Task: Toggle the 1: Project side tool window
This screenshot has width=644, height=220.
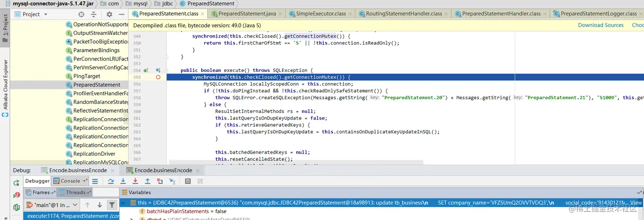Action: 5,29
